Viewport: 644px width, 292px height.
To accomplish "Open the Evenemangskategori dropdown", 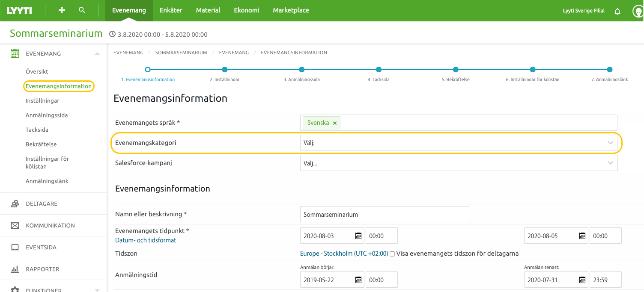I will point(459,143).
